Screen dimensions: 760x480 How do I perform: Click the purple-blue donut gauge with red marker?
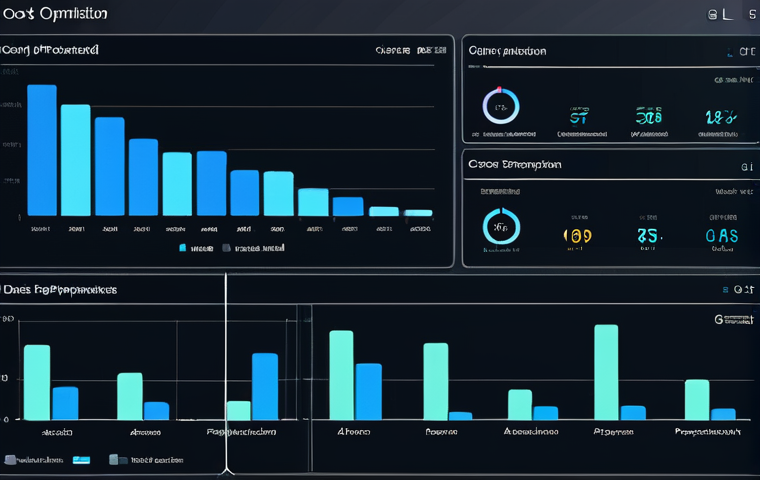(x=501, y=106)
